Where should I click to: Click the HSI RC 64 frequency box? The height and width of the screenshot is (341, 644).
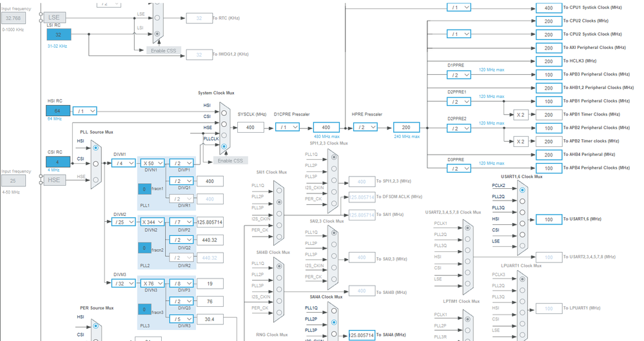(57, 111)
